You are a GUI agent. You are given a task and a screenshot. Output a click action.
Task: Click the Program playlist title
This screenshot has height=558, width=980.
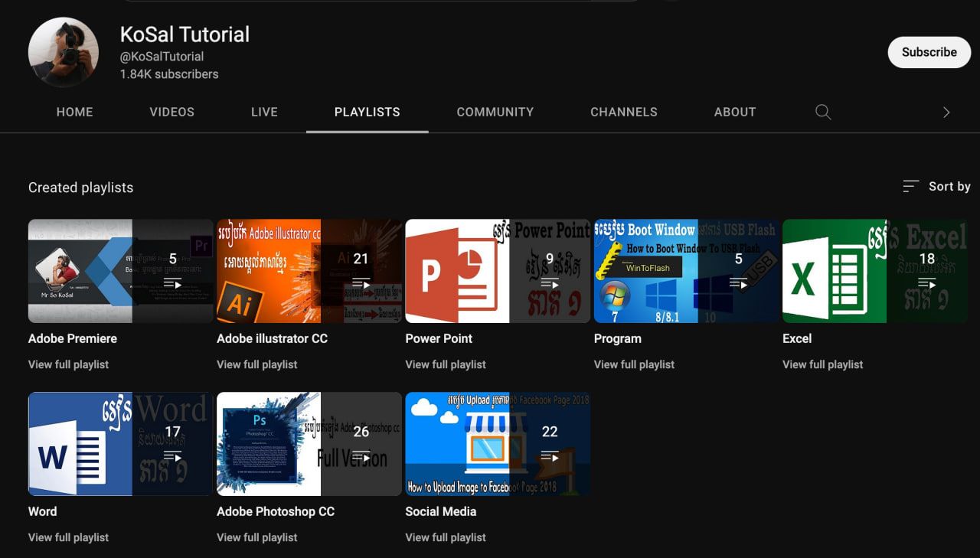(618, 338)
